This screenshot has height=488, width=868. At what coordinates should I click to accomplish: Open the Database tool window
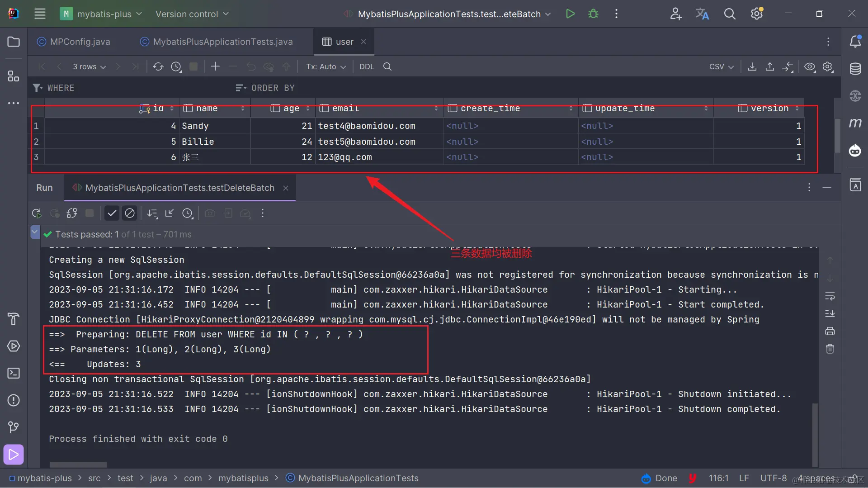(855, 69)
